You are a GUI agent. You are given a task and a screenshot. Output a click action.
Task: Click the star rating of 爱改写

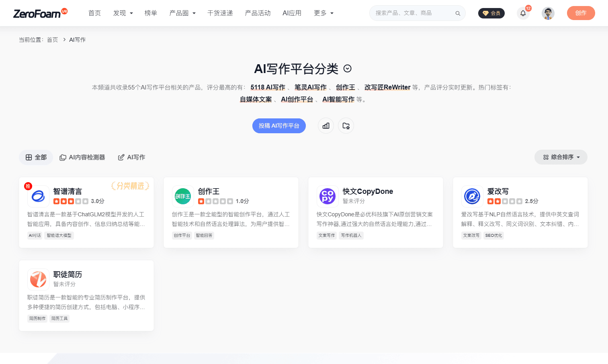505,201
